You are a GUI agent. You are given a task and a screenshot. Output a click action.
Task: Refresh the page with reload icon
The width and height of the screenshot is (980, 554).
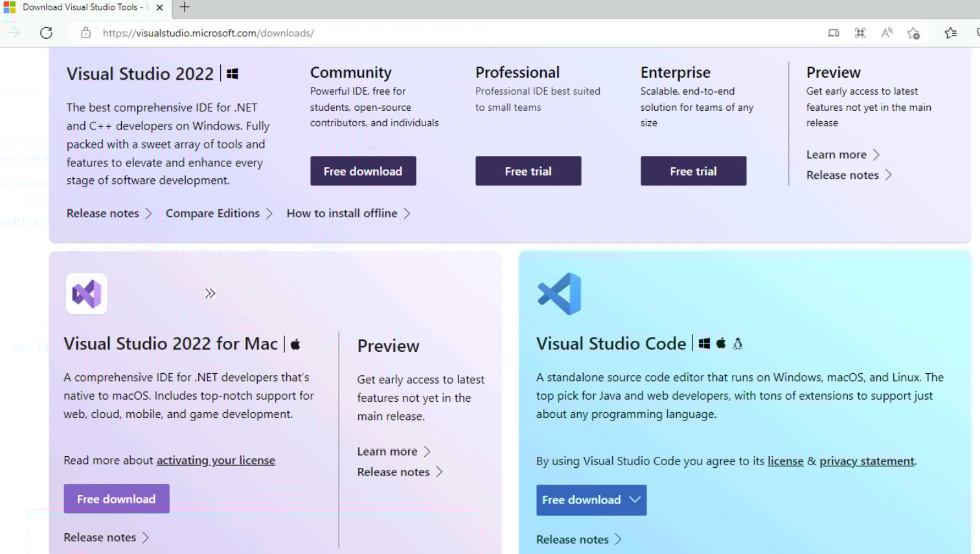(x=46, y=33)
